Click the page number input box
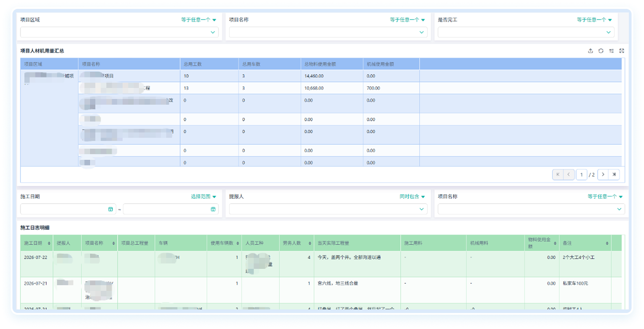This screenshot has width=644, height=329. tap(581, 174)
